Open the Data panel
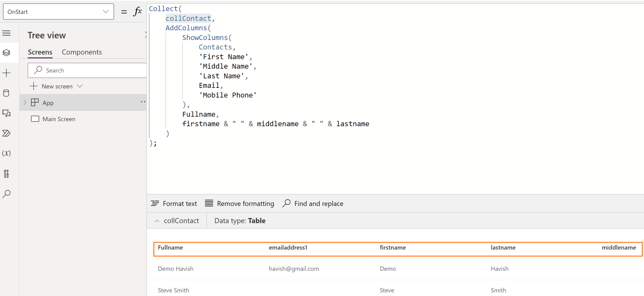 (7, 93)
